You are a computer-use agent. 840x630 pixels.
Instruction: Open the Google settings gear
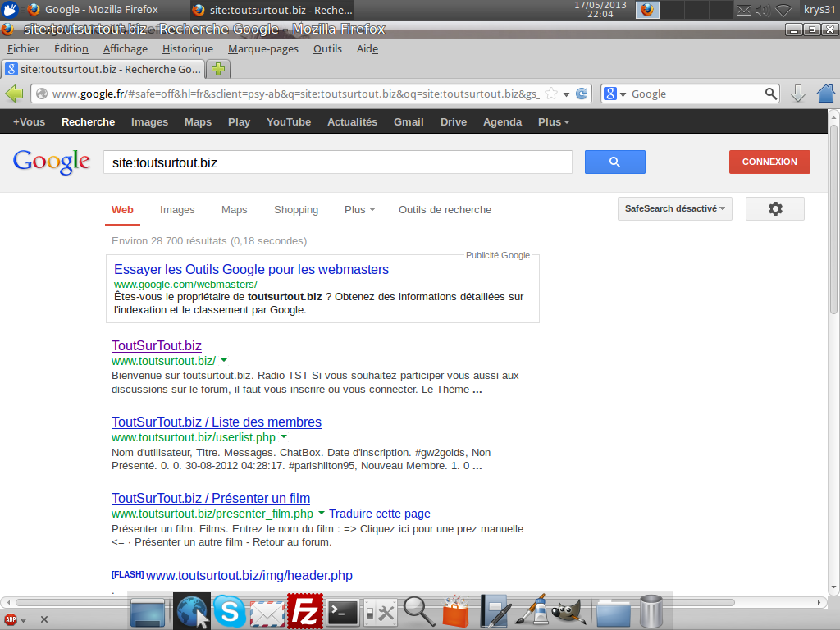pyautogui.click(x=775, y=208)
